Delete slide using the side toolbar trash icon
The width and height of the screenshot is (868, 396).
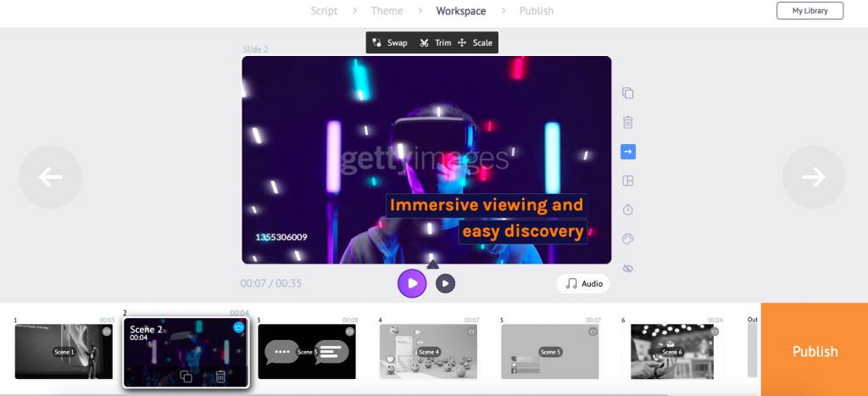pos(628,122)
